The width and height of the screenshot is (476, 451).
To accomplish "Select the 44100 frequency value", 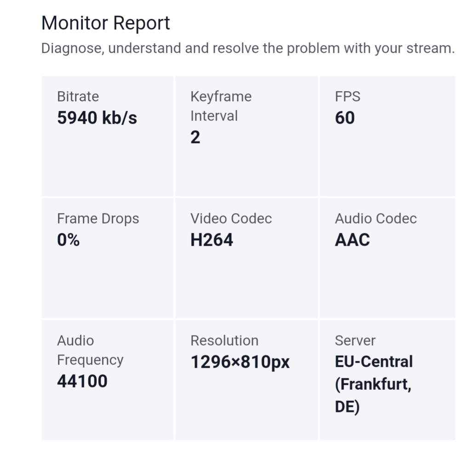I will coord(82,381).
